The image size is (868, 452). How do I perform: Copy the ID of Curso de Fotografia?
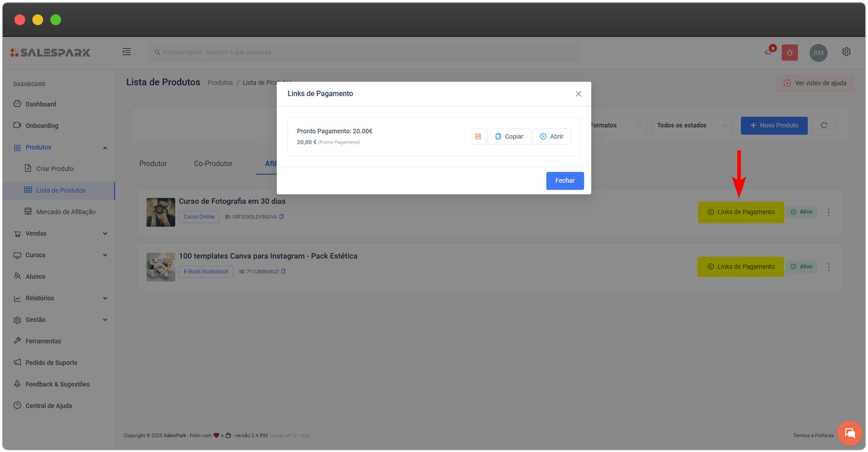click(x=282, y=217)
